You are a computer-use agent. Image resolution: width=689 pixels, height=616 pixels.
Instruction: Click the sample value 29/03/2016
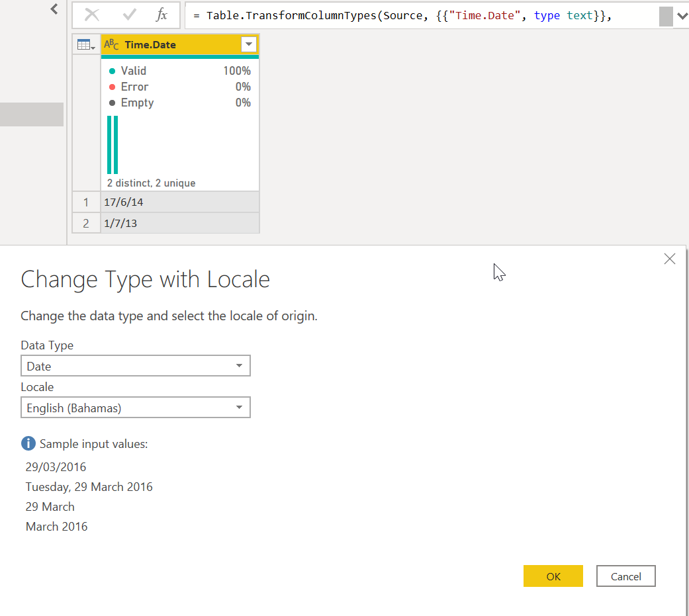(56, 466)
